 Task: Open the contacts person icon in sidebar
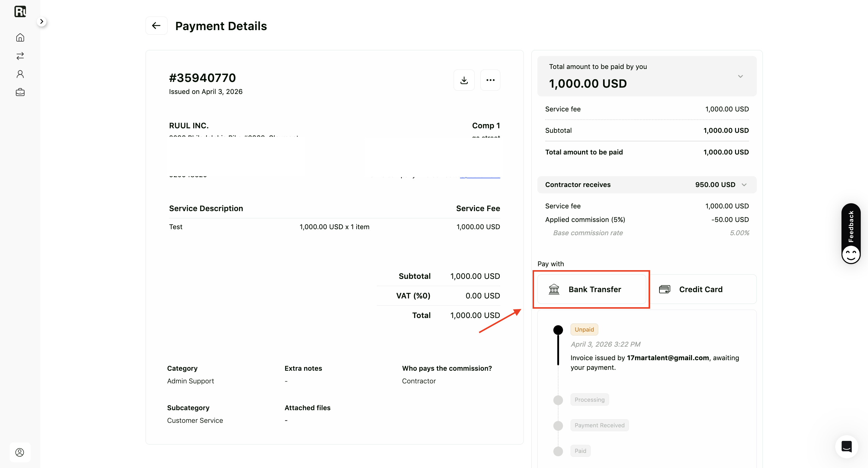click(x=20, y=74)
